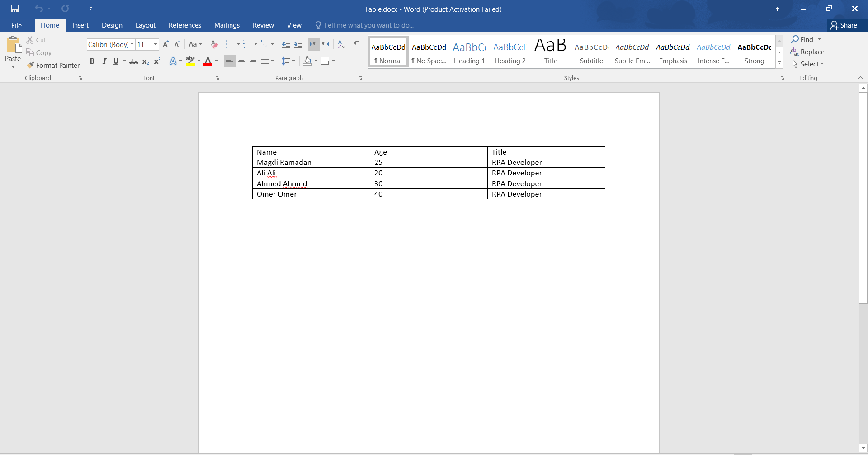Open the Layout ribbon tab

(x=145, y=25)
